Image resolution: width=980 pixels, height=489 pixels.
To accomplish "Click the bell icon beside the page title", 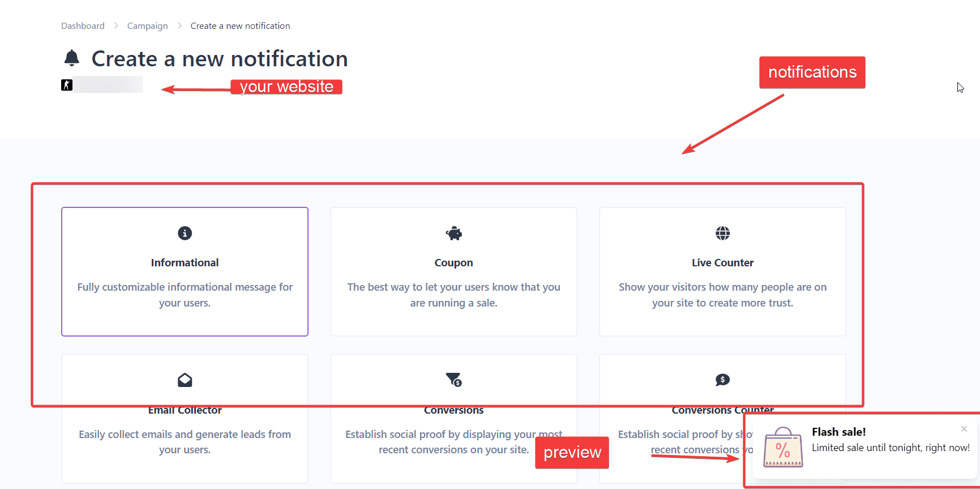I will pyautogui.click(x=72, y=58).
